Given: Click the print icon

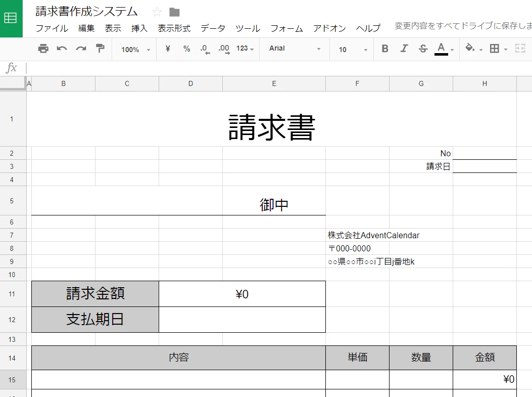Looking at the screenshot, I should tap(43, 49).
